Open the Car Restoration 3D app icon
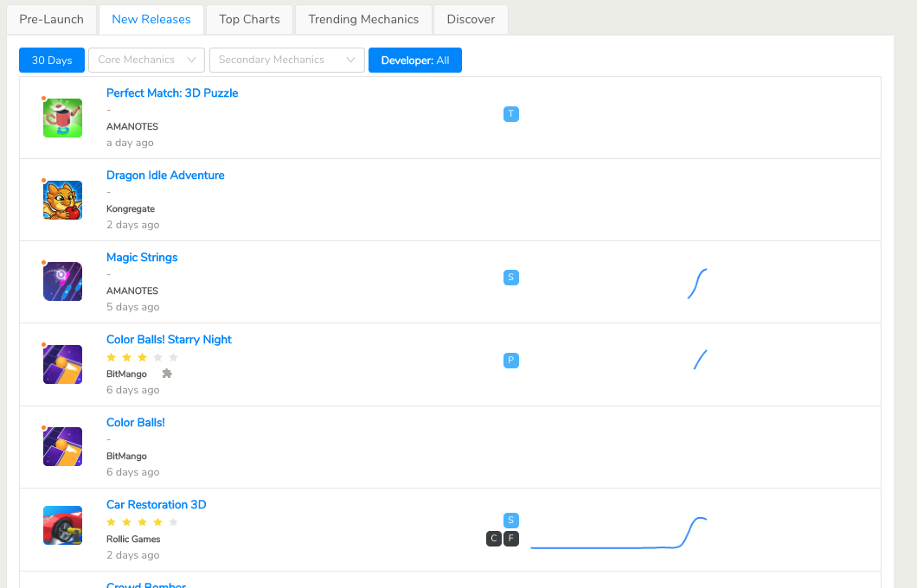 (x=62, y=525)
